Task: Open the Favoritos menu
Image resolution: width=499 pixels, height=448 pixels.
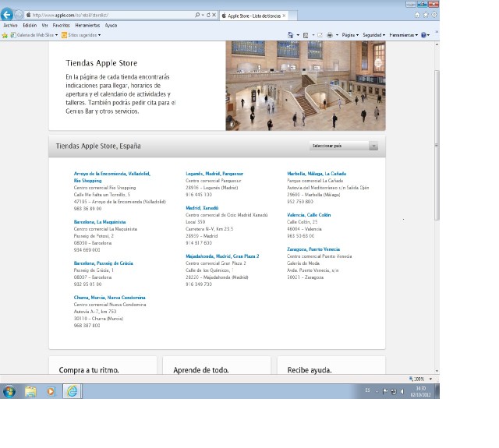Action: (x=62, y=26)
